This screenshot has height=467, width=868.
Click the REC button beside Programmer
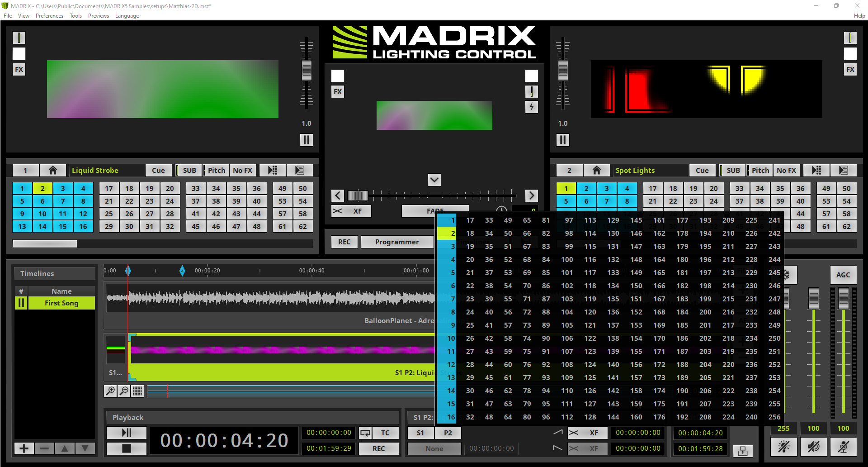(x=344, y=242)
